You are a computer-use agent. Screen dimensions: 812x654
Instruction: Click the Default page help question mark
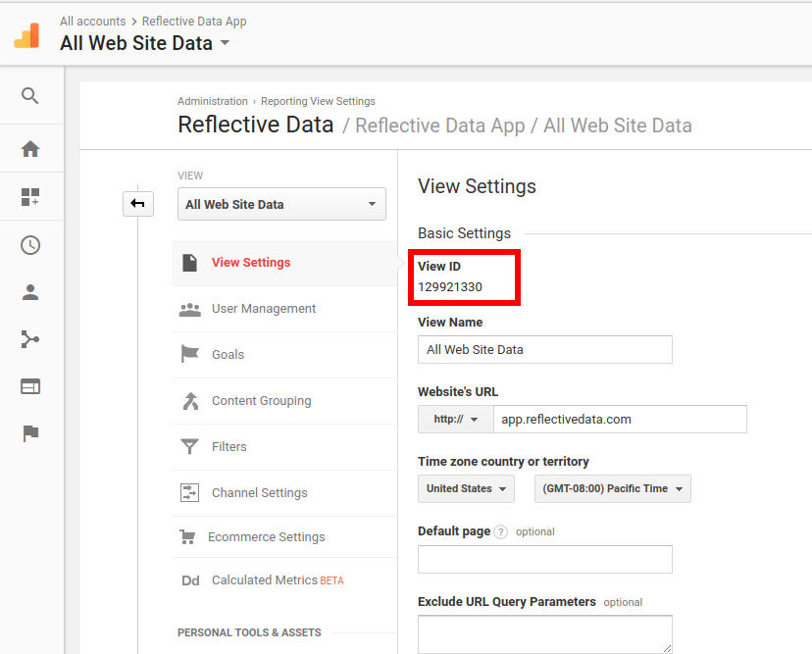coord(500,531)
